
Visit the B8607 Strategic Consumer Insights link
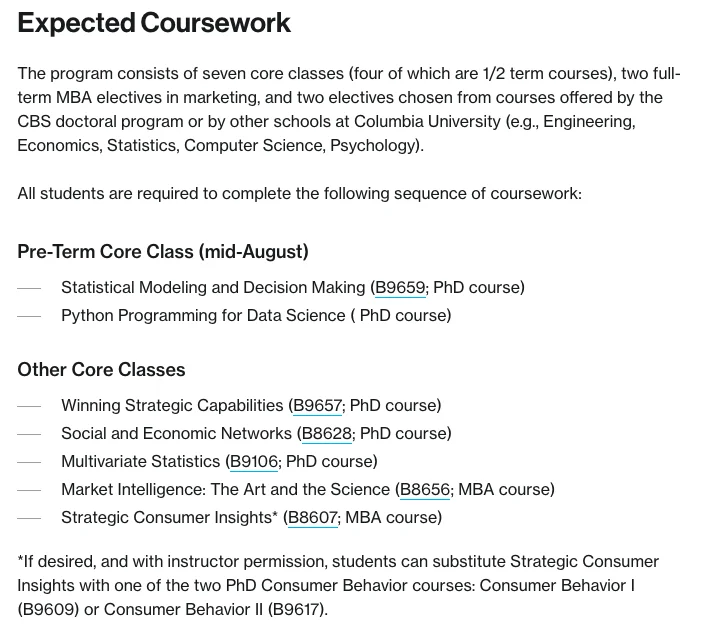[313, 518]
